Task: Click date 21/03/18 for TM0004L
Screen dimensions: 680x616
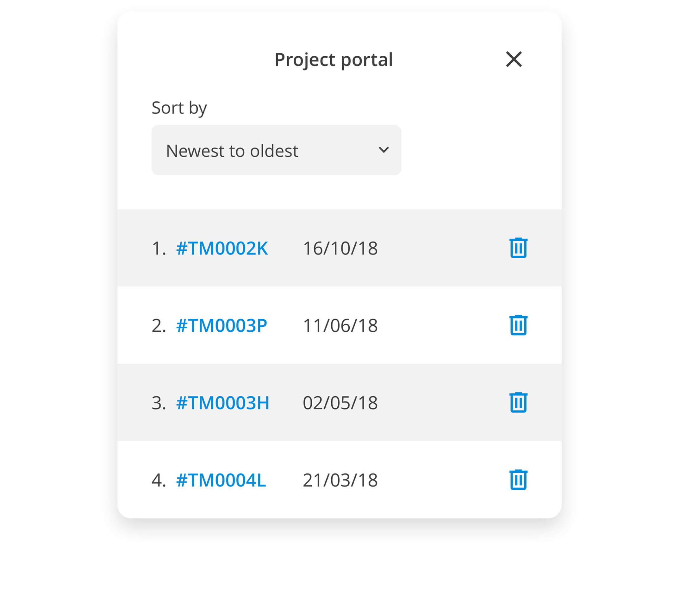Action: coord(340,479)
